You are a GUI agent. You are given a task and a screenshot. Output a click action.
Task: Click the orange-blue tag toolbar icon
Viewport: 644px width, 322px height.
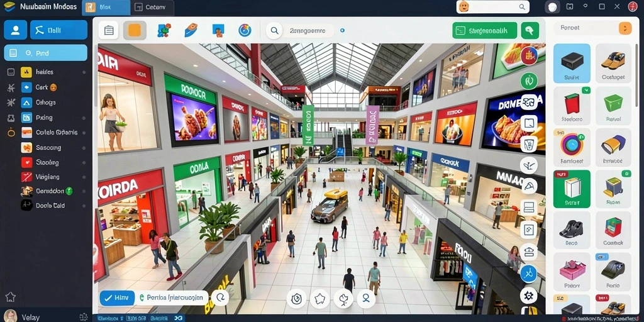[x=191, y=30]
